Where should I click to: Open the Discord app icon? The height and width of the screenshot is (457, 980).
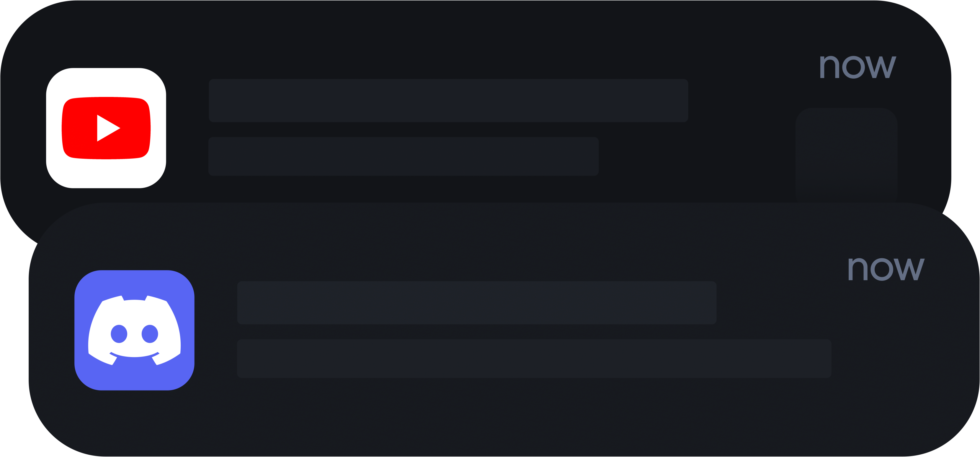point(134,330)
